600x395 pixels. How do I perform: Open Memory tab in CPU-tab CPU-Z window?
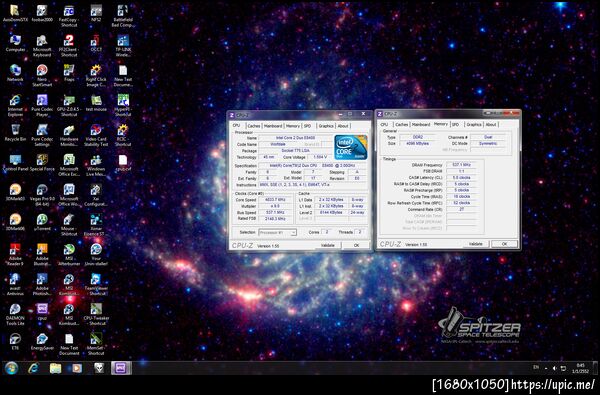pos(293,126)
